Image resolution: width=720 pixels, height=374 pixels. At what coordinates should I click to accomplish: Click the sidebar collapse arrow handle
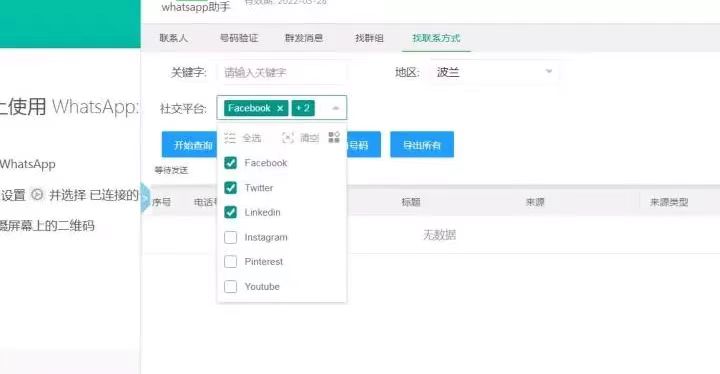pyautogui.click(x=145, y=198)
